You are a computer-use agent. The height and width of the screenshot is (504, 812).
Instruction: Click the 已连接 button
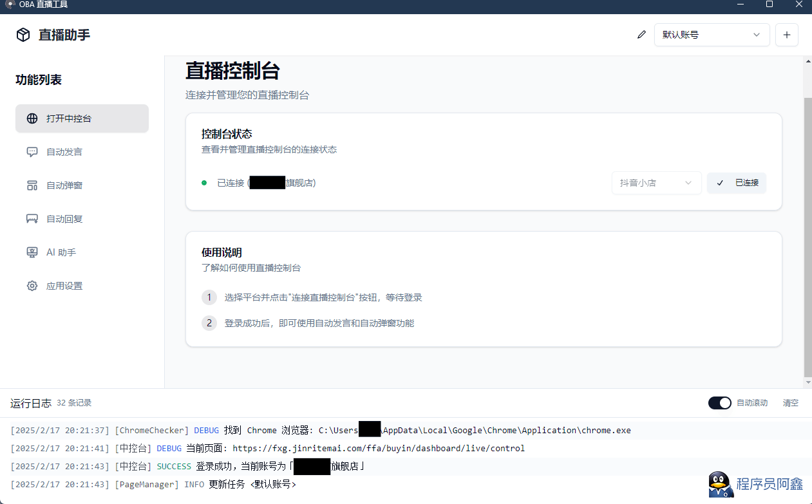pyautogui.click(x=737, y=183)
